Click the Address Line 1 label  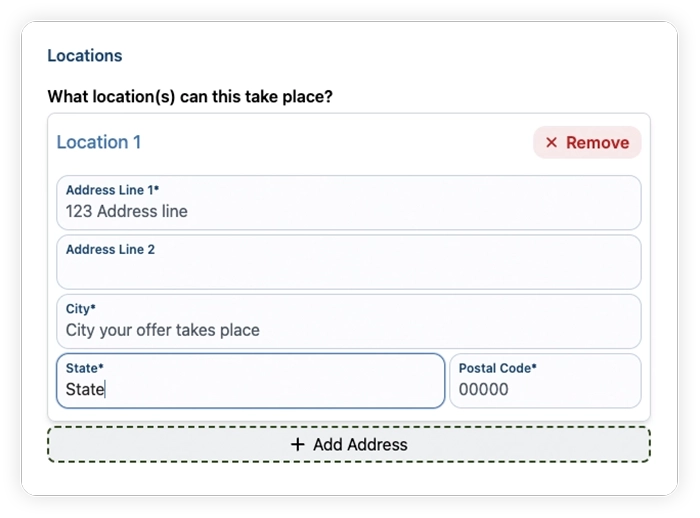(x=112, y=190)
